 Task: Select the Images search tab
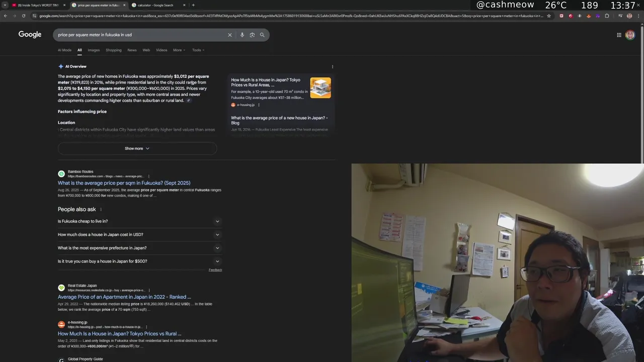point(94,50)
